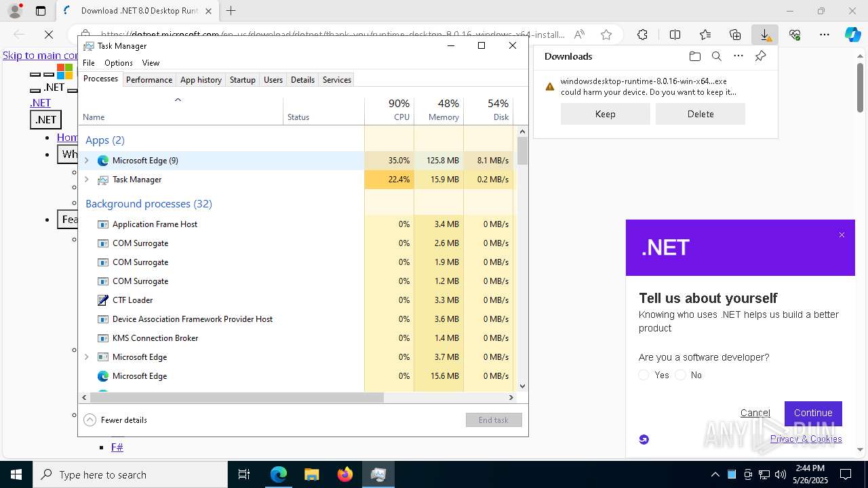The width and height of the screenshot is (868, 488).
Task: Add page to favorites star icon
Action: pyautogui.click(x=606, y=35)
